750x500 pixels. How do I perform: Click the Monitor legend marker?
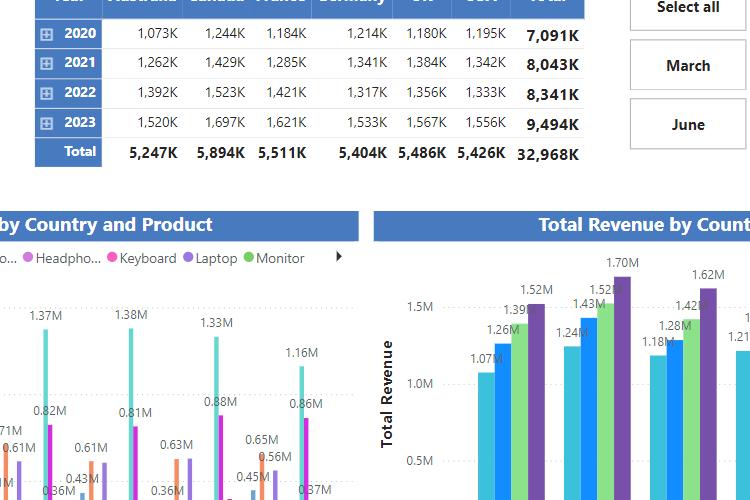[248, 257]
